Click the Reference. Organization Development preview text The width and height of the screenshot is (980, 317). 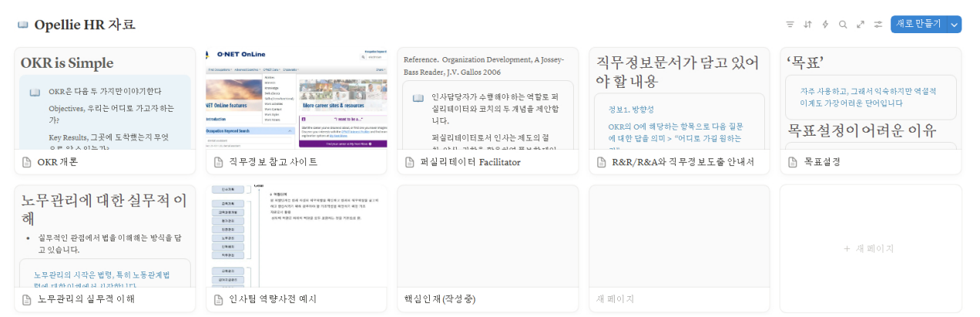click(x=484, y=66)
